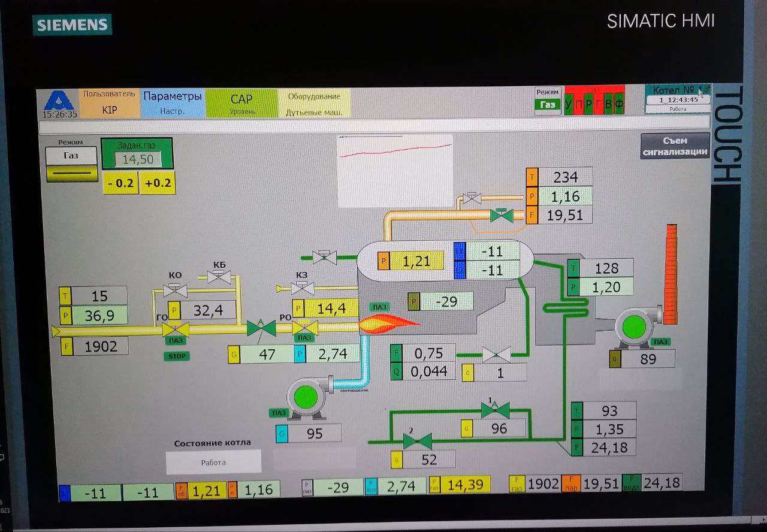Click the КЗ igniter valve icon
The height and width of the screenshot is (532, 767).
pyautogui.click(x=302, y=288)
